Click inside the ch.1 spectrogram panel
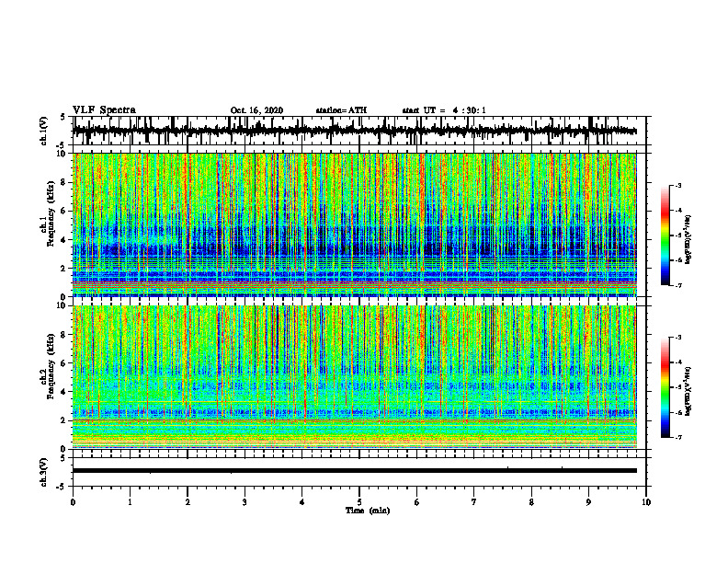 (354, 224)
